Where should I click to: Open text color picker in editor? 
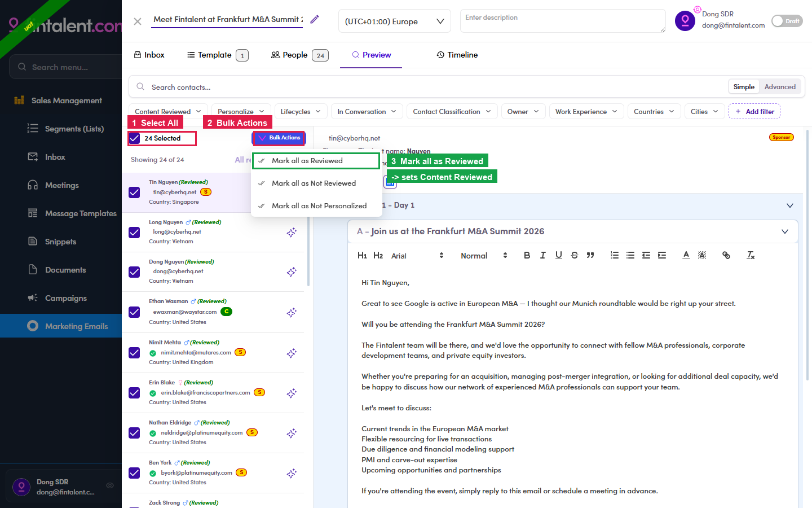686,255
